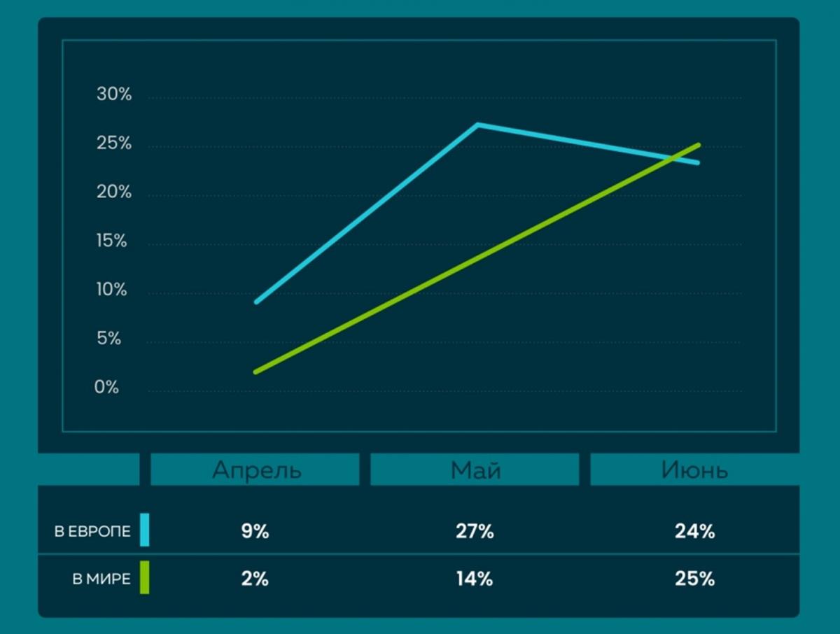This screenshot has height=634, width=840.
Task: Click the cyan В ЕВРОПЕ legend swatch
Action: (145, 530)
